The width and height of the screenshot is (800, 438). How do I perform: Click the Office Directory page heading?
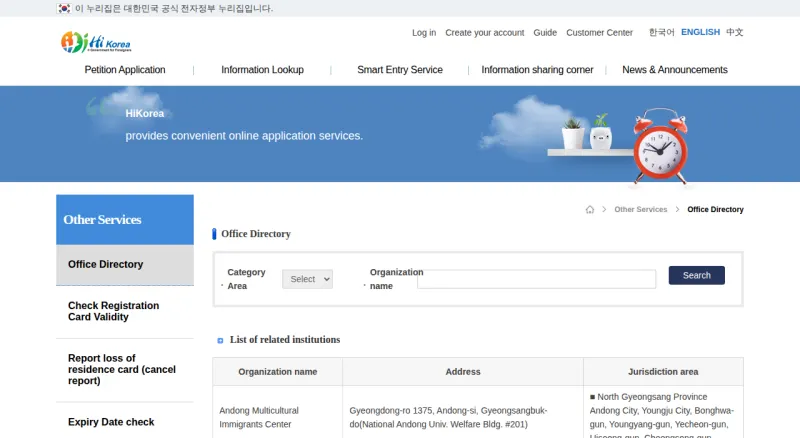(256, 234)
